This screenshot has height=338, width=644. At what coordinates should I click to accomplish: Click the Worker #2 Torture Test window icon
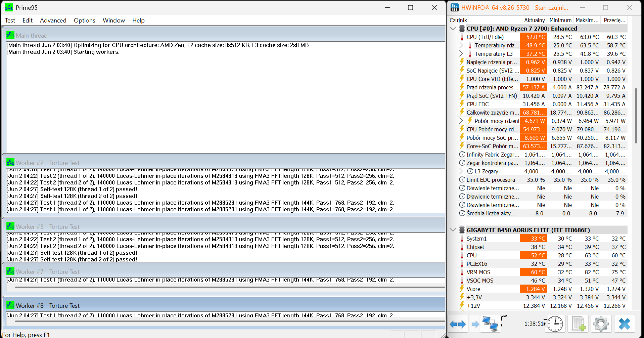pos(10,163)
